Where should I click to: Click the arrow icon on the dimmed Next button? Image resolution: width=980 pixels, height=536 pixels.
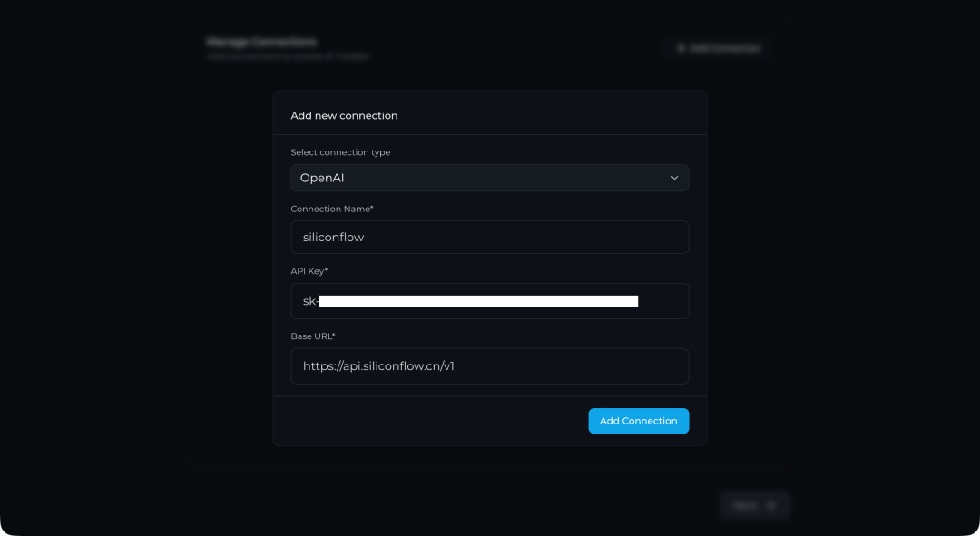click(x=771, y=505)
